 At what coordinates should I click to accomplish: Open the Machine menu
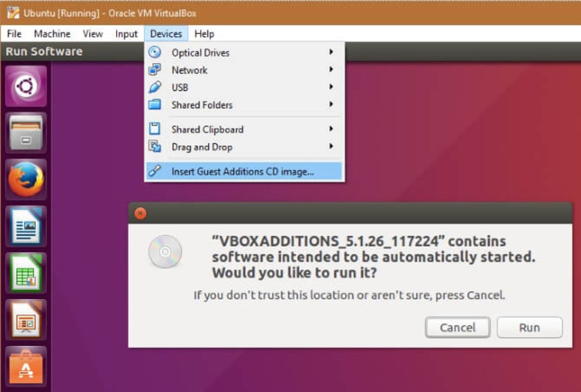point(52,34)
